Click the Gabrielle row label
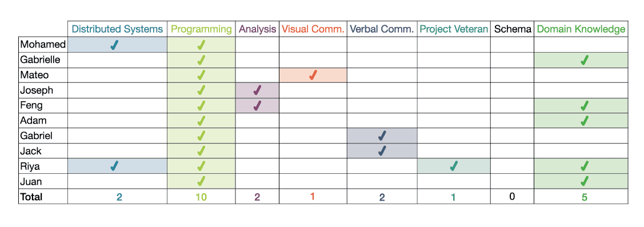Viewport: 644px width, 227px height. click(40, 60)
